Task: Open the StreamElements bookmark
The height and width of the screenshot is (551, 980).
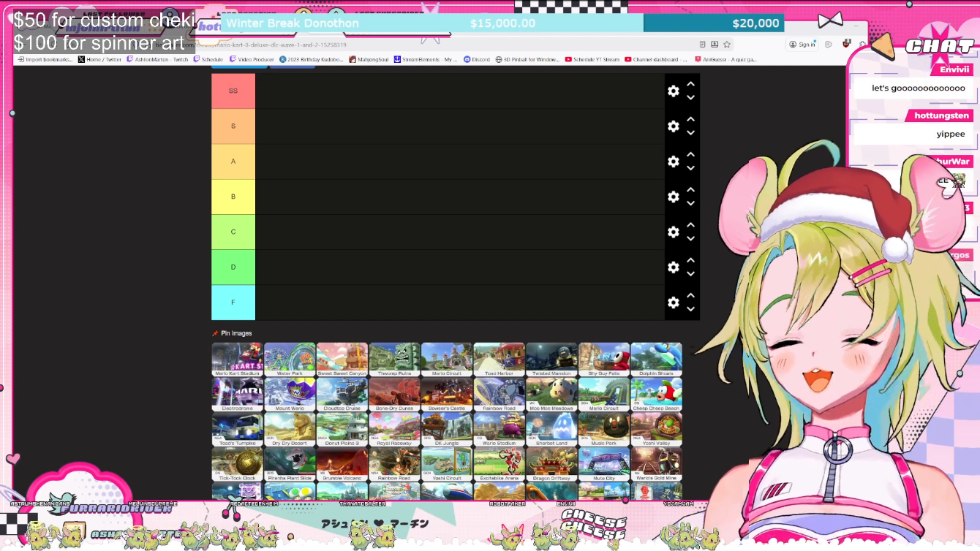Action: point(426,59)
